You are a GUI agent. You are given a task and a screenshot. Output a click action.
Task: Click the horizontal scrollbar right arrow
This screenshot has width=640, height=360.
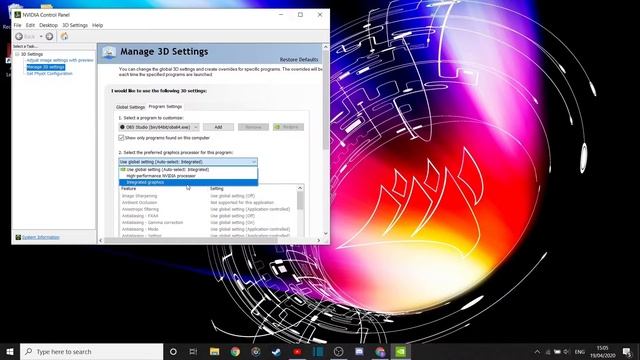point(319,240)
